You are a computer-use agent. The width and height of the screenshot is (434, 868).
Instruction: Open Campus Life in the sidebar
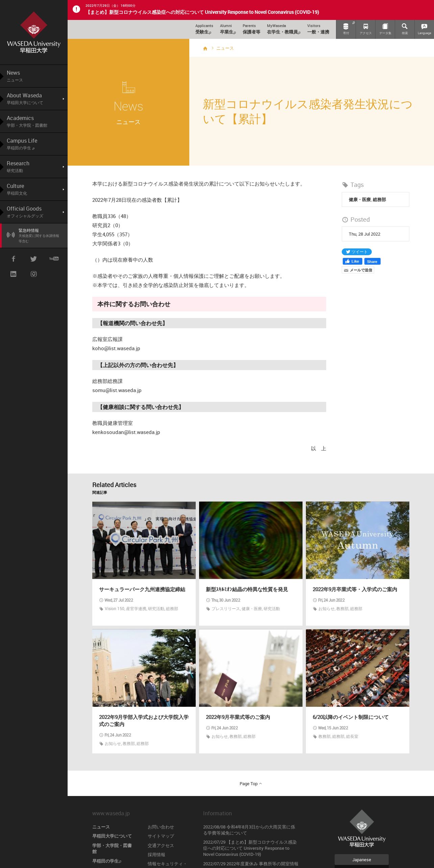pos(34,144)
